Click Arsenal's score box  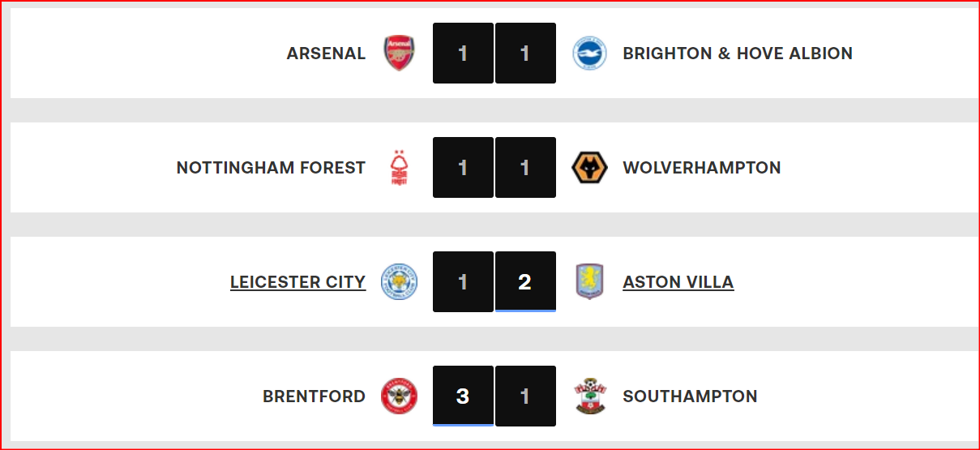463,54
